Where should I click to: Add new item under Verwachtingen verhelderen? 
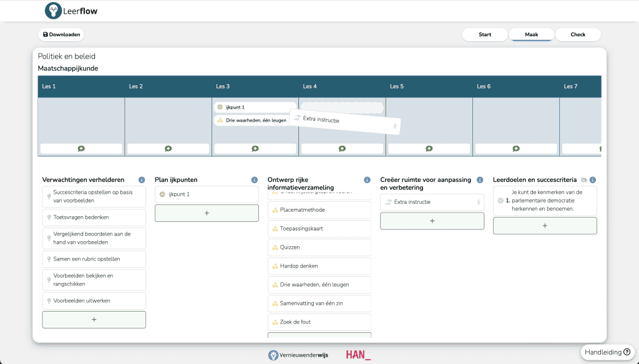point(94,320)
